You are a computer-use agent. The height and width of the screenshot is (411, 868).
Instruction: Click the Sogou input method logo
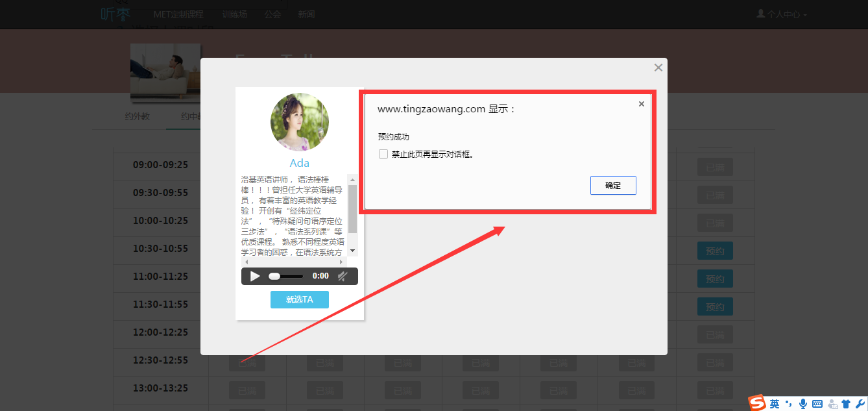tap(757, 403)
